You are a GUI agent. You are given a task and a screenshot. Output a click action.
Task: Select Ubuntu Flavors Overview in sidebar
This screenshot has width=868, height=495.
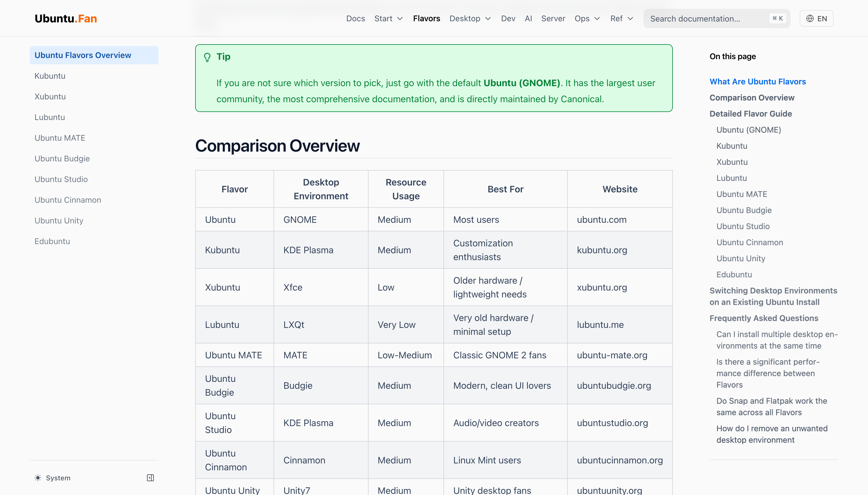94,55
